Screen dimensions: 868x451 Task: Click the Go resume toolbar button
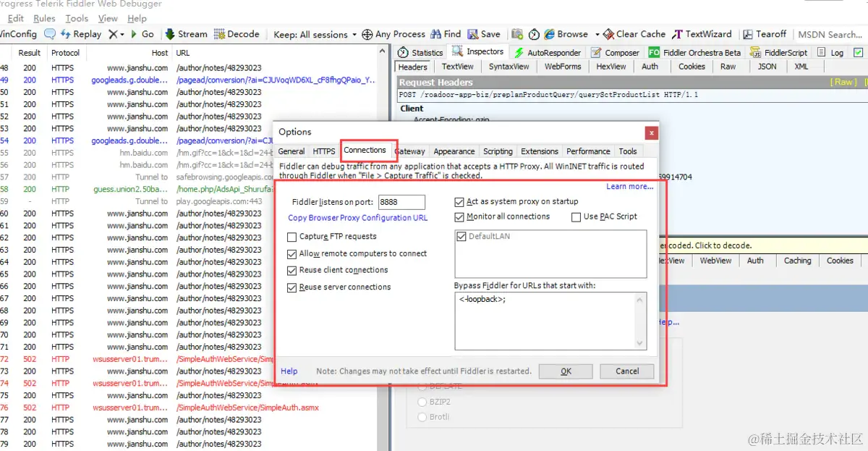pos(142,34)
